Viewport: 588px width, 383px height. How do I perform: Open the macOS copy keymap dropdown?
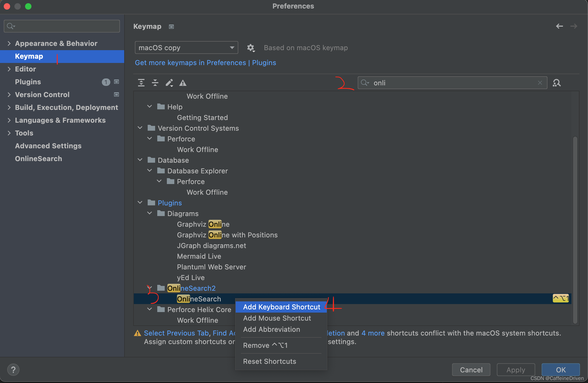point(187,48)
